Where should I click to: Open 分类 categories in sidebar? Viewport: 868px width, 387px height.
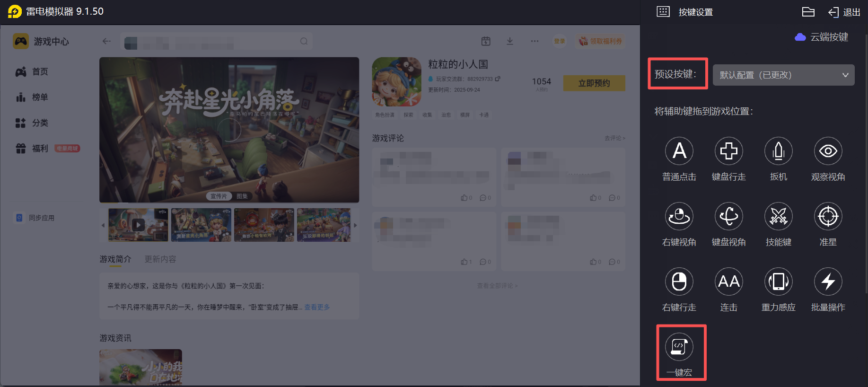click(32, 123)
